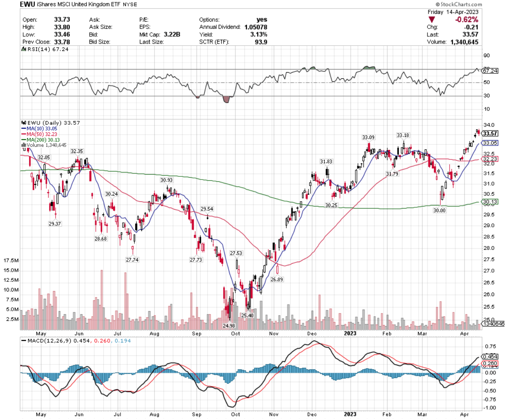Select the High value 33.80
Image resolution: width=506 pixels, height=420 pixels.
coord(62,27)
